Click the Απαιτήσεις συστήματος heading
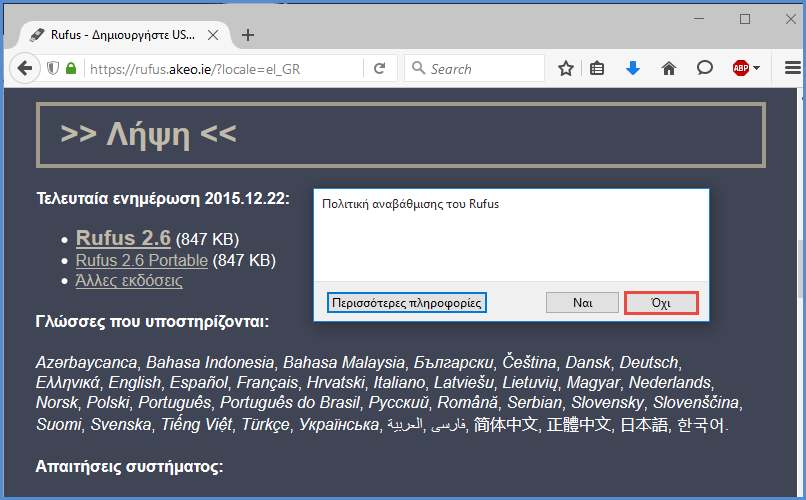 click(130, 467)
